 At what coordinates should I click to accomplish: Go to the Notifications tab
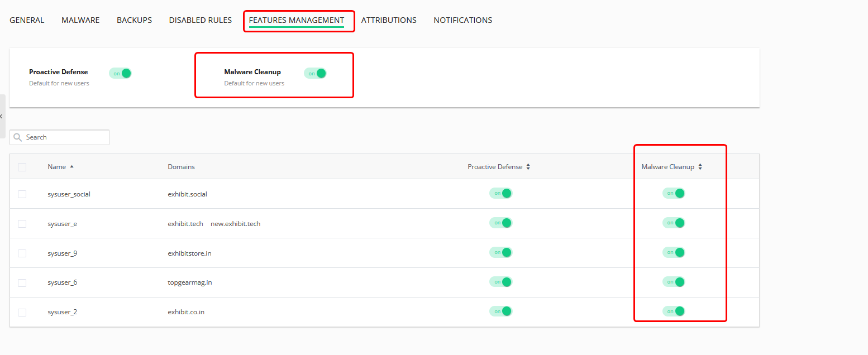[462, 20]
